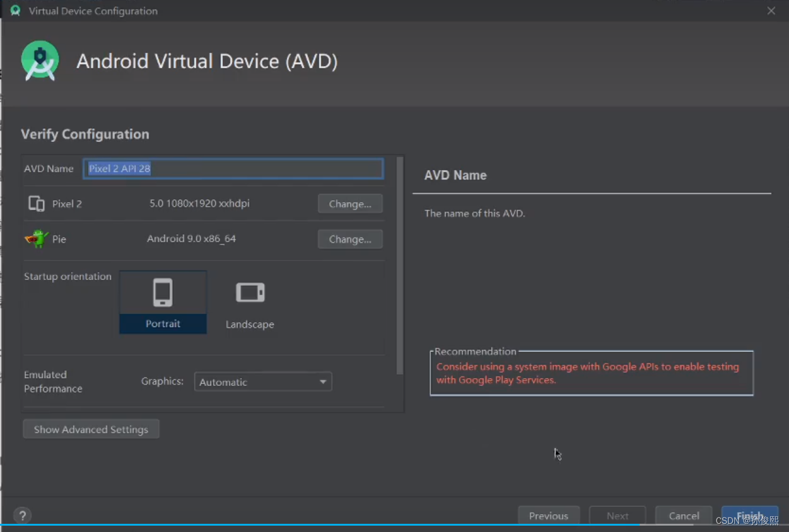The height and width of the screenshot is (532, 789).
Task: Click the 'Emulated Performance' label
Action: [53, 381]
